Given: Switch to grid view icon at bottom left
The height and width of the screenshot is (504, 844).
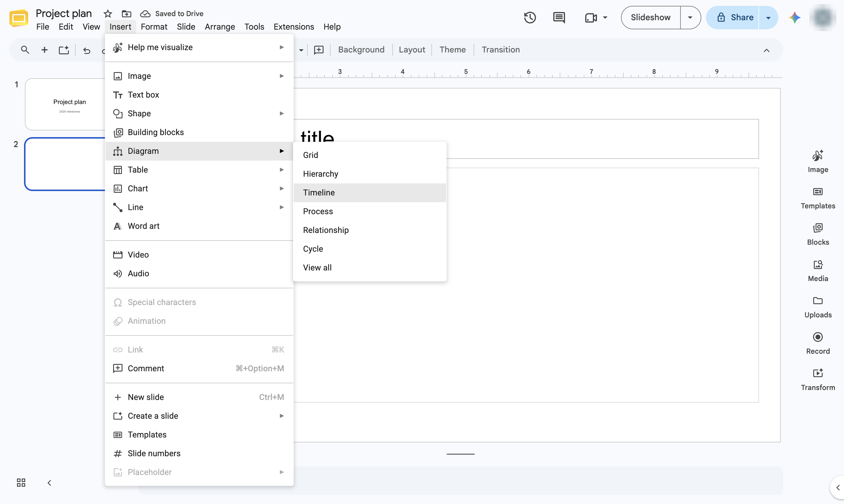Looking at the screenshot, I should pyautogui.click(x=21, y=483).
